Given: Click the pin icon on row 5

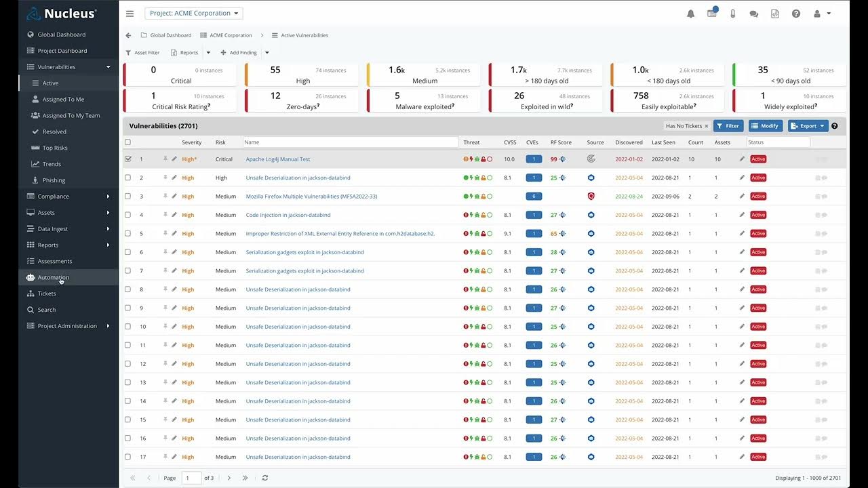Looking at the screenshot, I should (x=165, y=233).
